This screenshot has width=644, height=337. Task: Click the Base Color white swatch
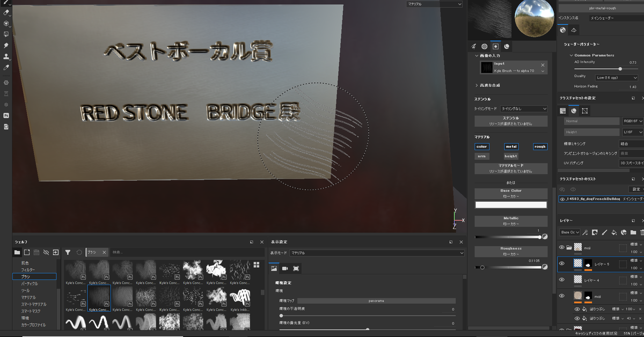point(511,205)
